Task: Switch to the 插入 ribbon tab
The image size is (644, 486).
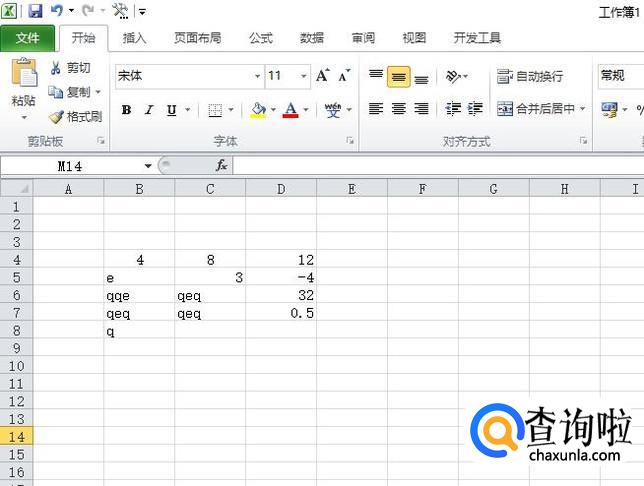Action: click(134, 38)
